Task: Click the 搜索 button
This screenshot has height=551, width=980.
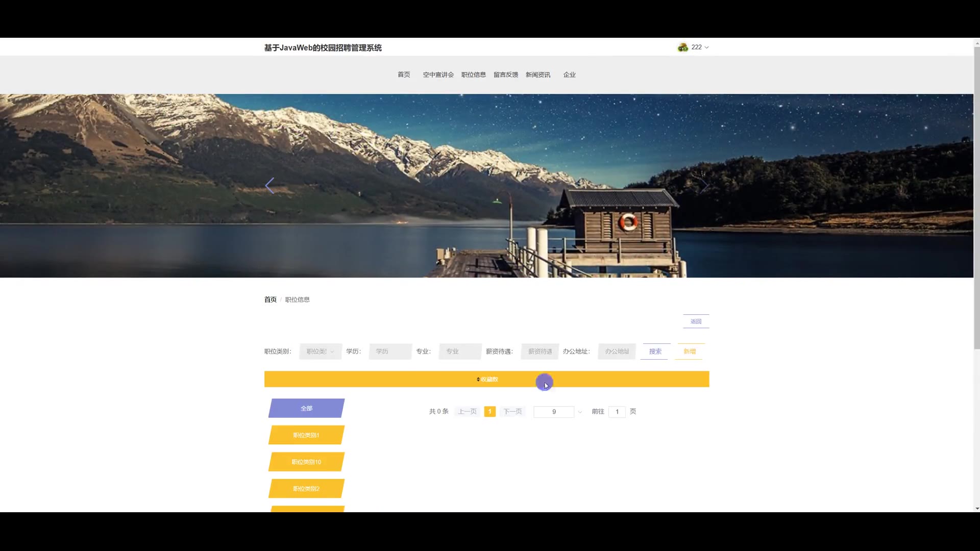Action: click(x=655, y=352)
